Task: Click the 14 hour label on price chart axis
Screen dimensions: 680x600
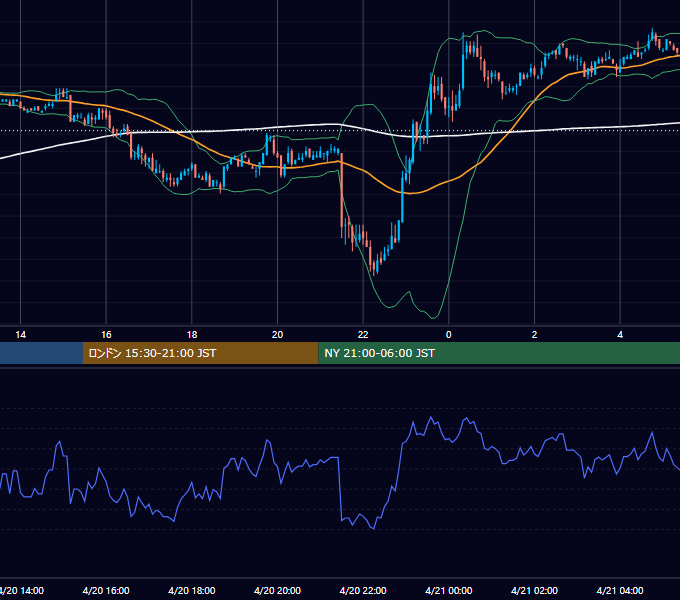Action: coord(20,335)
